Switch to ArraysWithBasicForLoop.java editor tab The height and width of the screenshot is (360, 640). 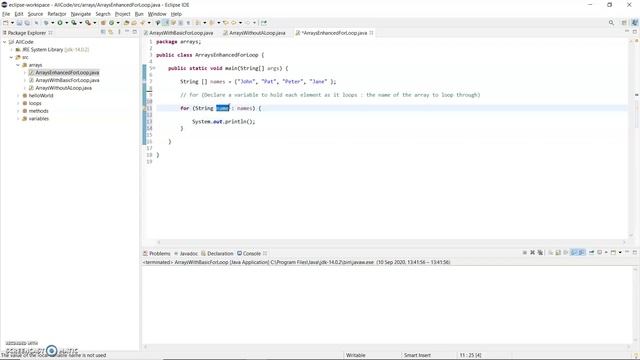pyautogui.click(x=178, y=33)
